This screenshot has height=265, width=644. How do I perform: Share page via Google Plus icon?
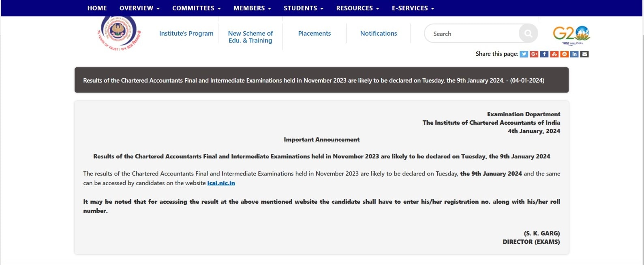534,54
